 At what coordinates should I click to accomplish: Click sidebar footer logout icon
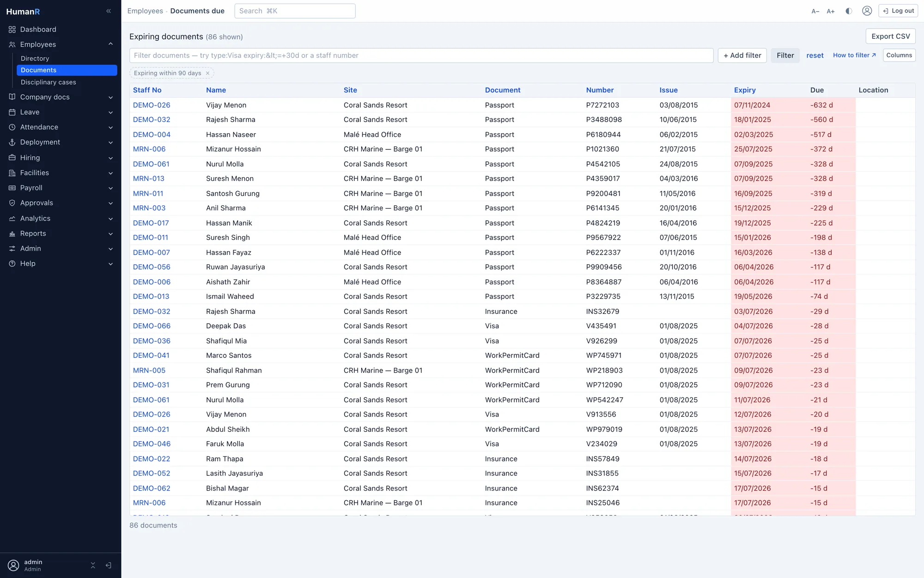109,566
